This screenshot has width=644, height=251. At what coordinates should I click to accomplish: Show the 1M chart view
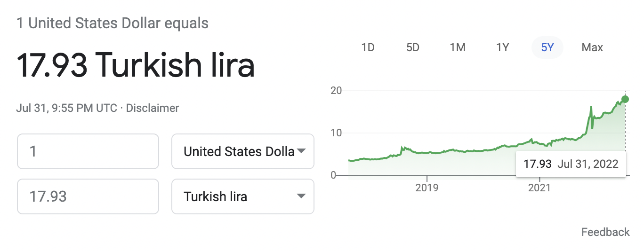[x=457, y=47]
